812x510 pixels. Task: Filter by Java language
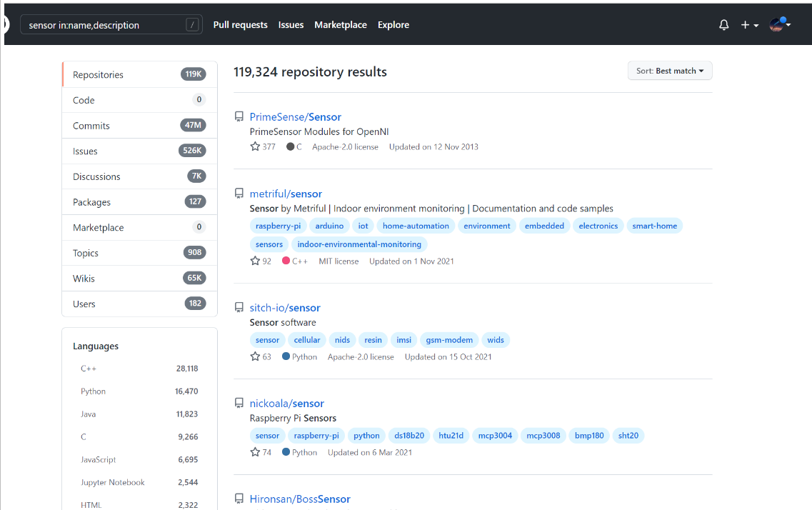point(139,414)
